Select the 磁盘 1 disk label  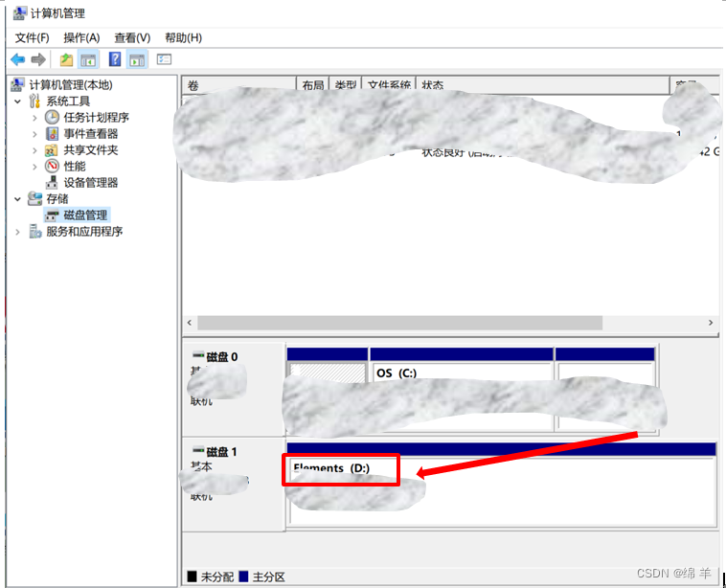tap(222, 452)
